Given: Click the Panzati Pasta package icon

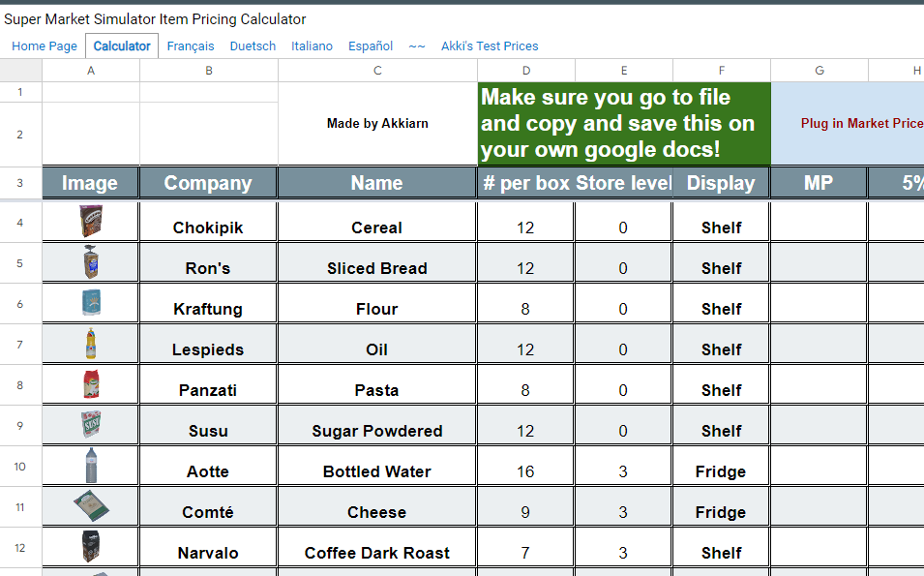Looking at the screenshot, I should pos(90,384).
